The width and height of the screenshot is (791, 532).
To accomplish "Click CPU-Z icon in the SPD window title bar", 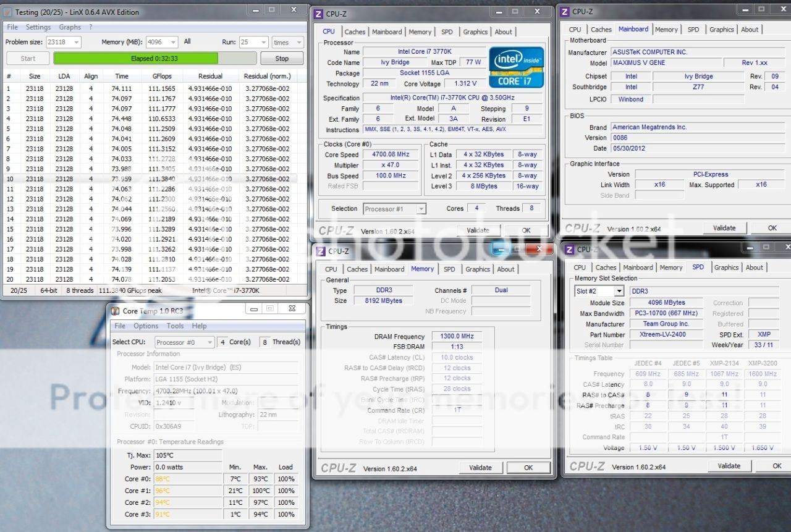I will click(569, 249).
